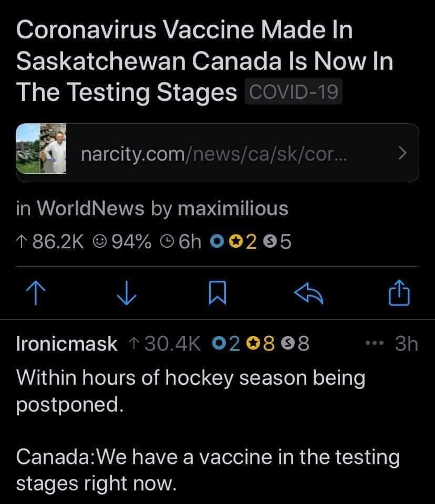
Task: Save the post with the bookmark icon
Action: pos(217,293)
